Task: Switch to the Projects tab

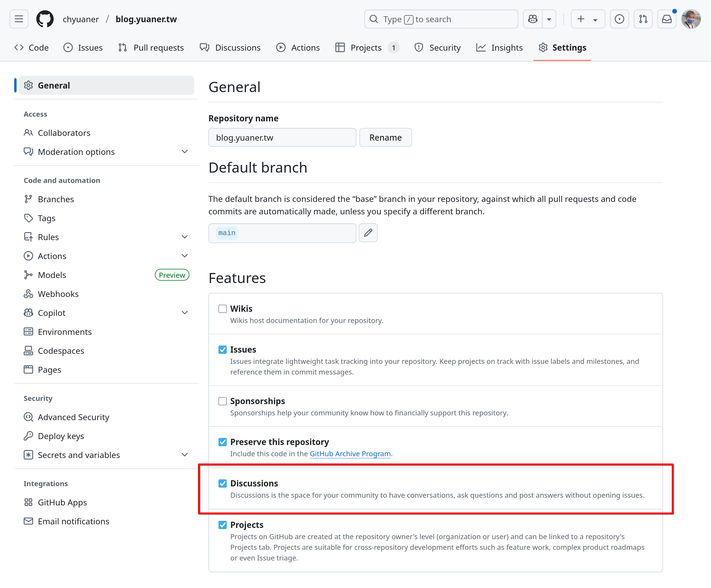Action: pos(367,47)
